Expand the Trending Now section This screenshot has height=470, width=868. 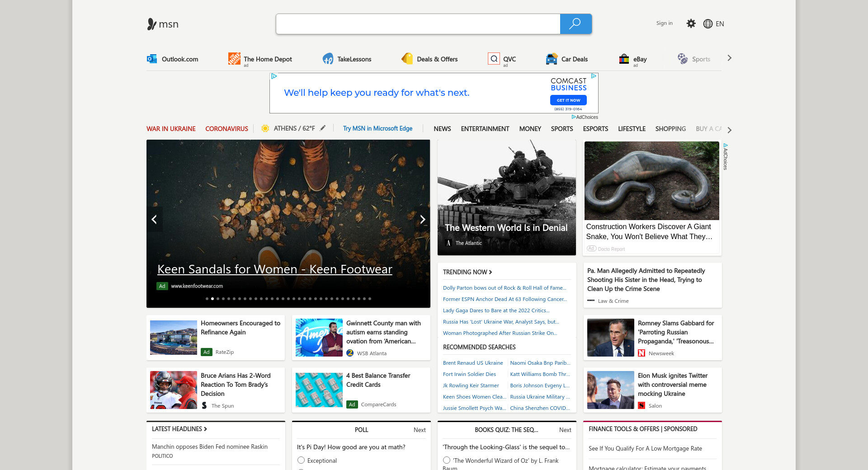[467, 272]
